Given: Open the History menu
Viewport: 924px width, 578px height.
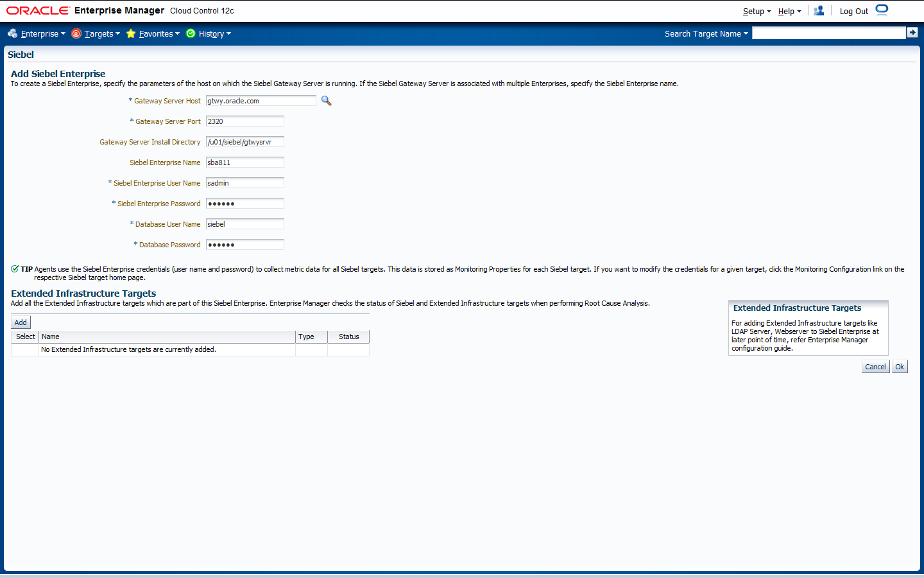Looking at the screenshot, I should [x=214, y=34].
